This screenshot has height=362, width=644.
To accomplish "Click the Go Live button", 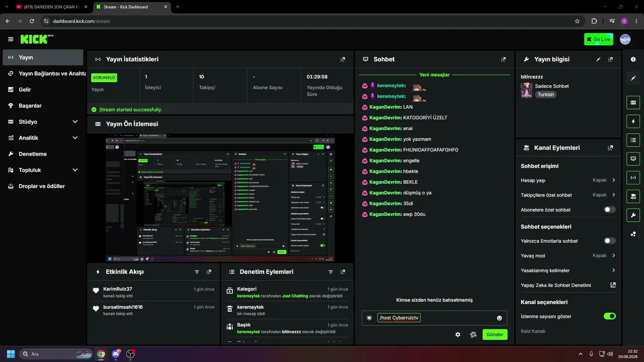I will 599,39.
